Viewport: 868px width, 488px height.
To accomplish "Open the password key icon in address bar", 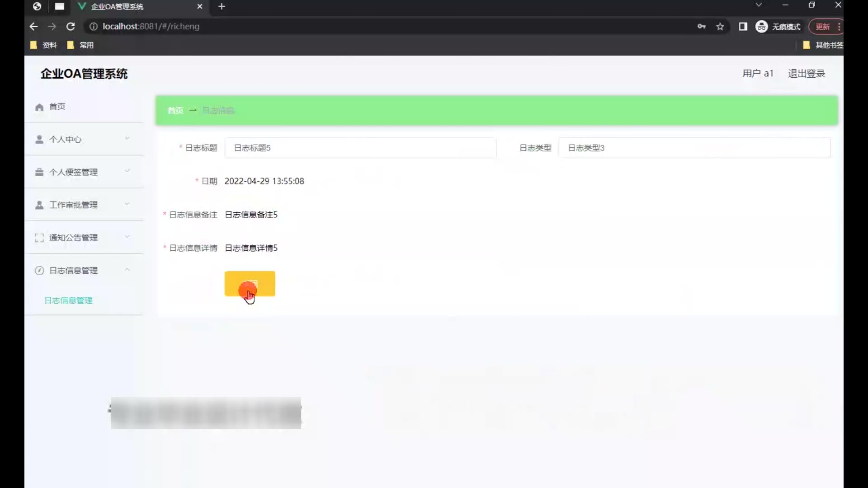I will [701, 27].
